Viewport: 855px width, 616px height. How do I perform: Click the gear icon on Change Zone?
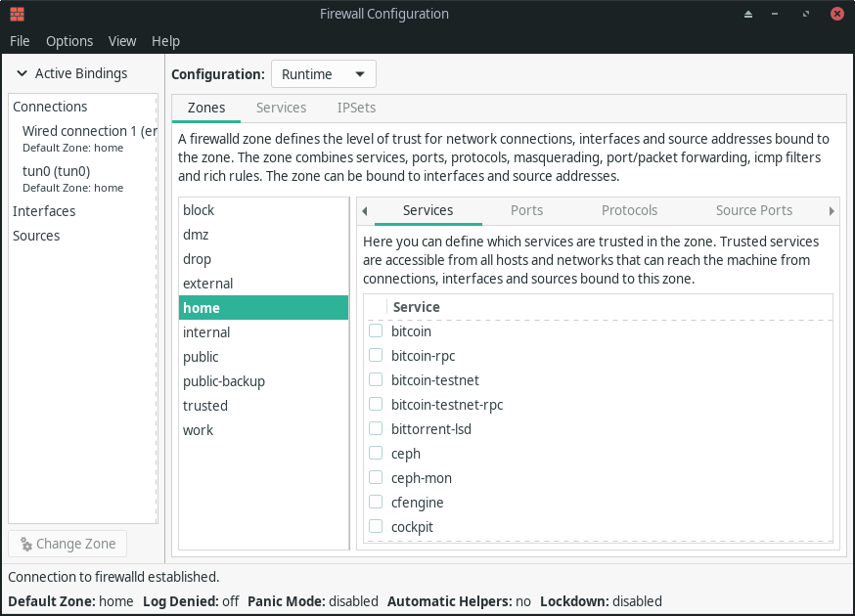coord(26,544)
